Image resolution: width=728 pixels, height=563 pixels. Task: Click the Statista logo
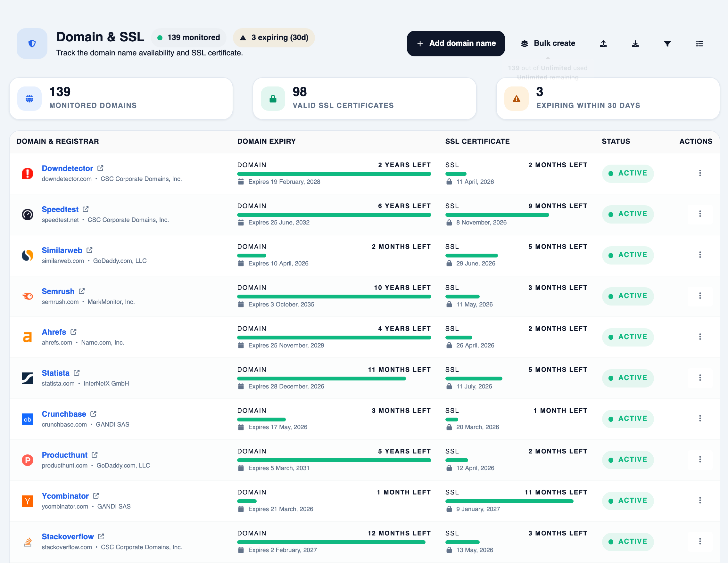27,378
